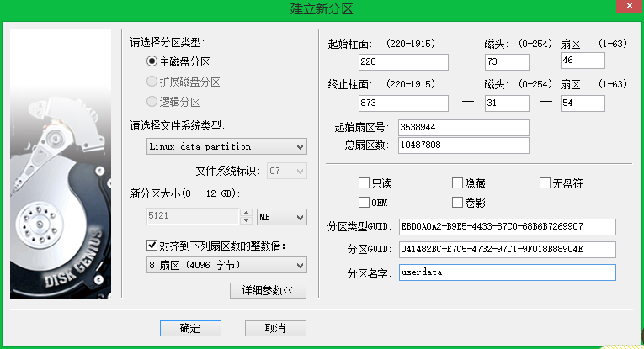Click the start 扇区 field showing 46
Viewport: 644px width, 349px height.
pyautogui.click(x=583, y=61)
